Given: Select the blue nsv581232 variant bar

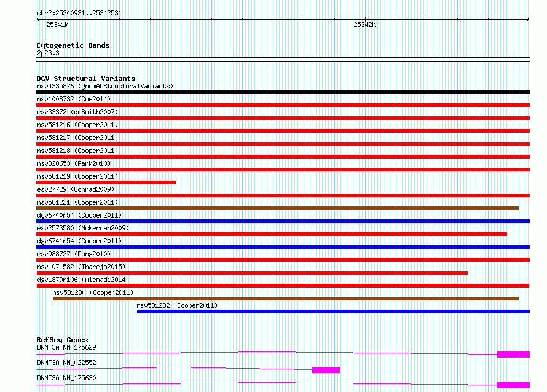Looking at the screenshot, I should click(334, 312).
